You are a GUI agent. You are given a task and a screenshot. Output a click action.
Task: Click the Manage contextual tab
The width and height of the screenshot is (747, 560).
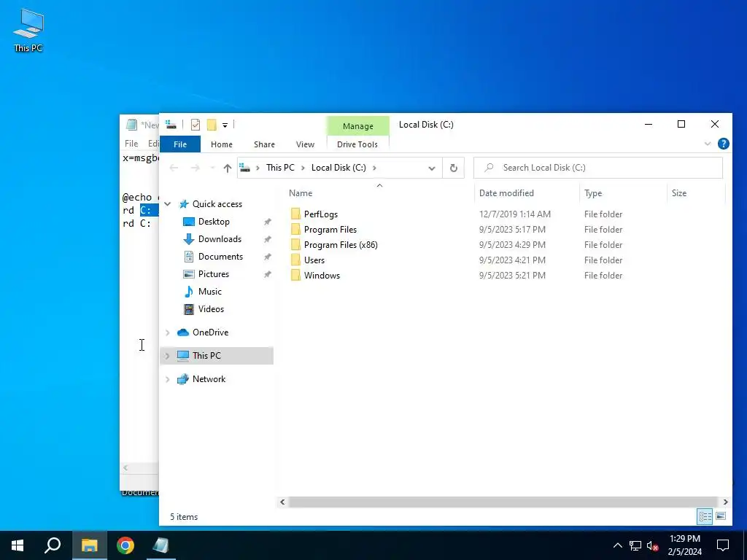[357, 126]
